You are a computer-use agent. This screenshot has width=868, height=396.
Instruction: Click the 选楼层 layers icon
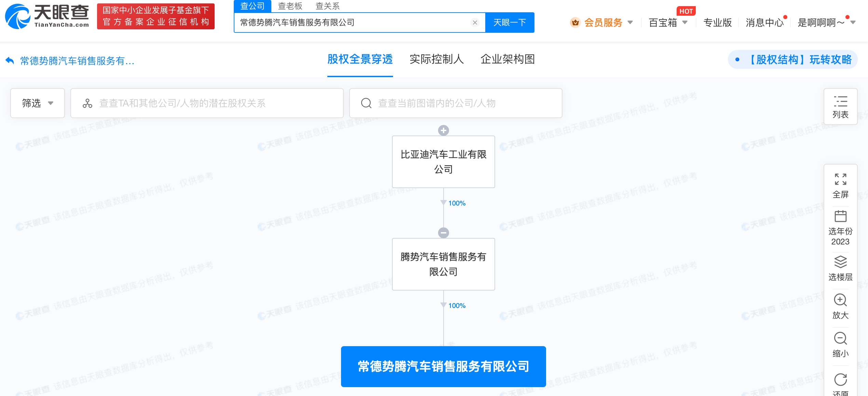click(x=840, y=262)
